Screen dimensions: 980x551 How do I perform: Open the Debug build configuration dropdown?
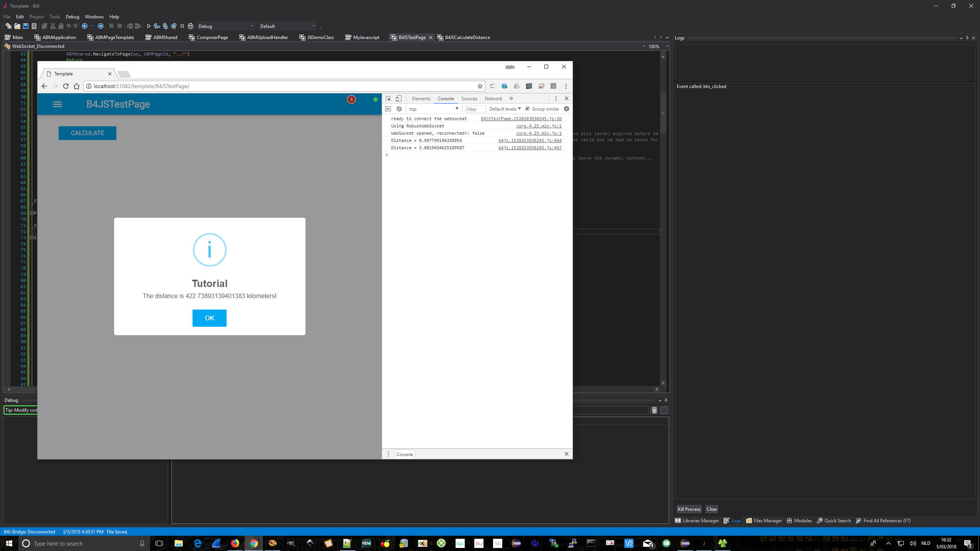click(x=226, y=26)
